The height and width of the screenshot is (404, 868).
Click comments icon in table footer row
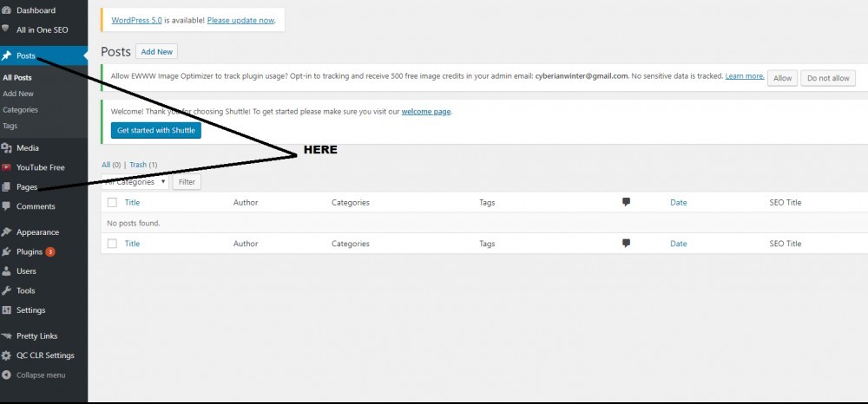coord(626,243)
